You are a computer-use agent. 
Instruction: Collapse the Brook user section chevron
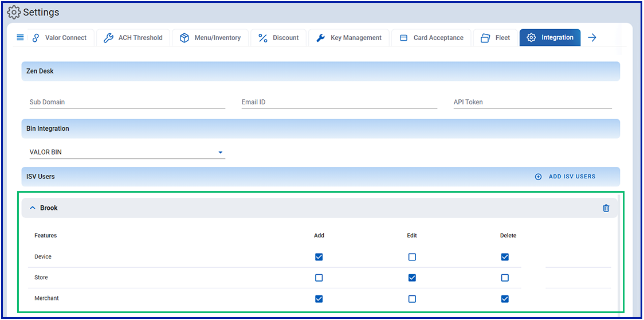pos(33,208)
